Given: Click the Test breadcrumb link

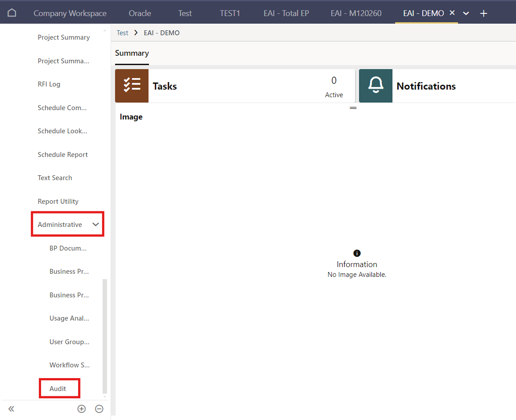Looking at the screenshot, I should (x=122, y=33).
